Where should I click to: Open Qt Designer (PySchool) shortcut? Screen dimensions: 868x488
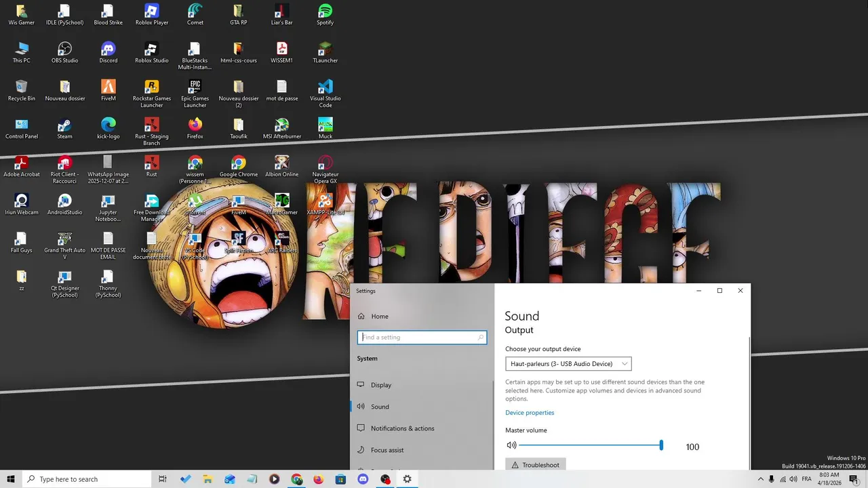(x=64, y=284)
